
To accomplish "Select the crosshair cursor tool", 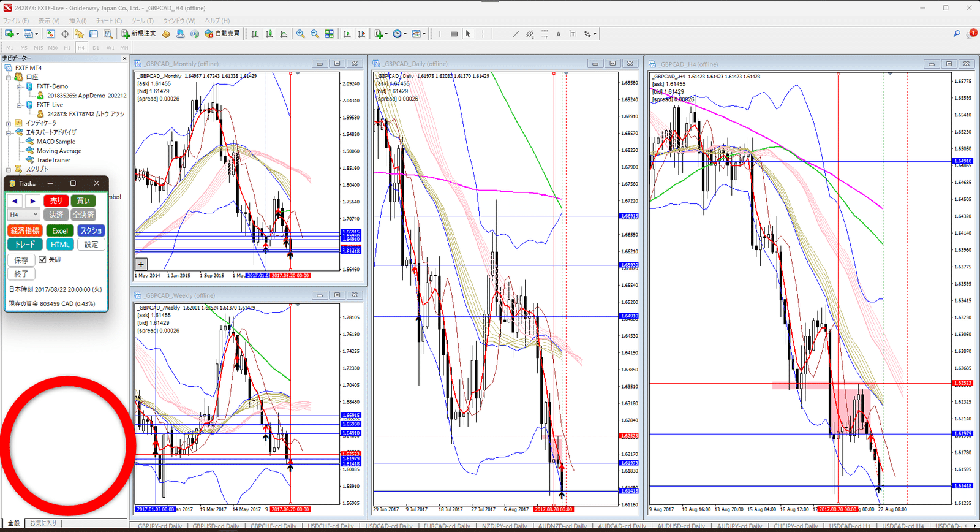I will coord(483,34).
